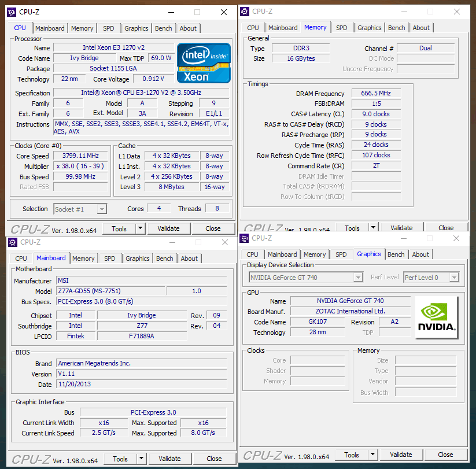The height and width of the screenshot is (469, 476).
Task: Switch to the Bench tab in the CPU tab window
Action: coord(164,28)
